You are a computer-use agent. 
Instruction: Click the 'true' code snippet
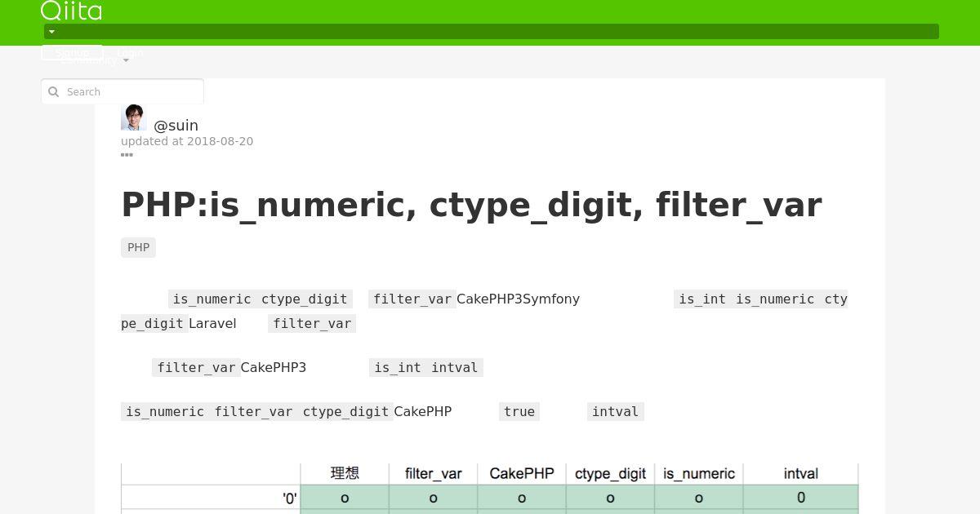pyautogui.click(x=519, y=412)
